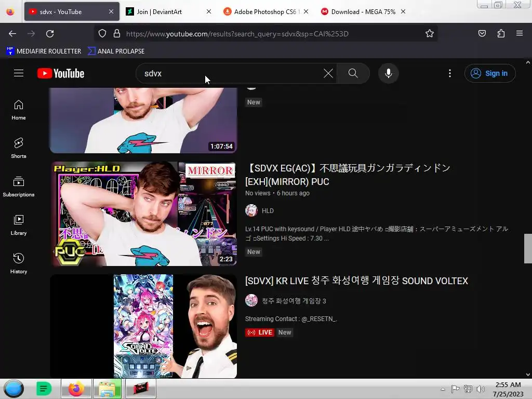Click the Lv.14 PUC with keysound description

click(376, 234)
